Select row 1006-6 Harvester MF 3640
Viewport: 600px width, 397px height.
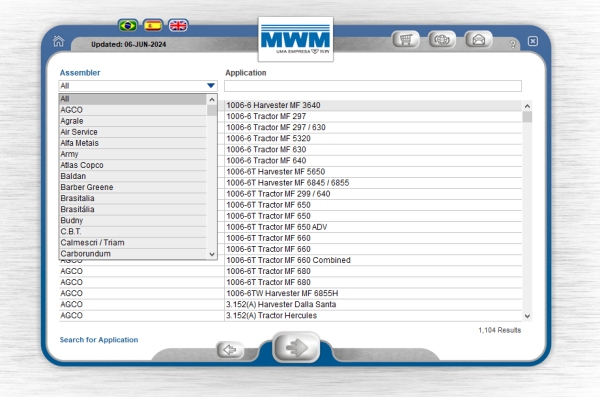click(x=373, y=105)
